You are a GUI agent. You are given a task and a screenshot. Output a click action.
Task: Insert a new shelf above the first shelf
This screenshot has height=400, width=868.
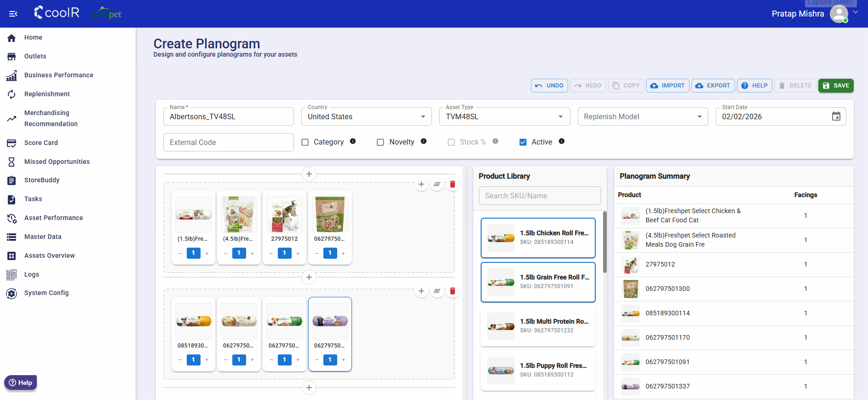point(309,174)
